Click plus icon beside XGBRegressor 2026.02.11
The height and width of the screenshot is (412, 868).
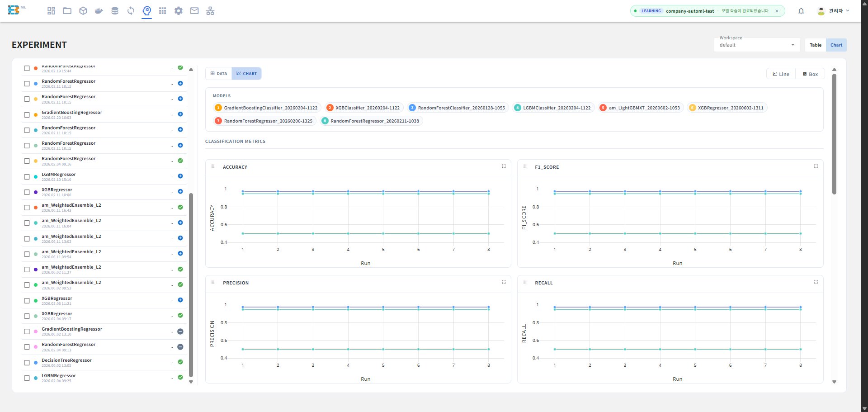[180, 192]
